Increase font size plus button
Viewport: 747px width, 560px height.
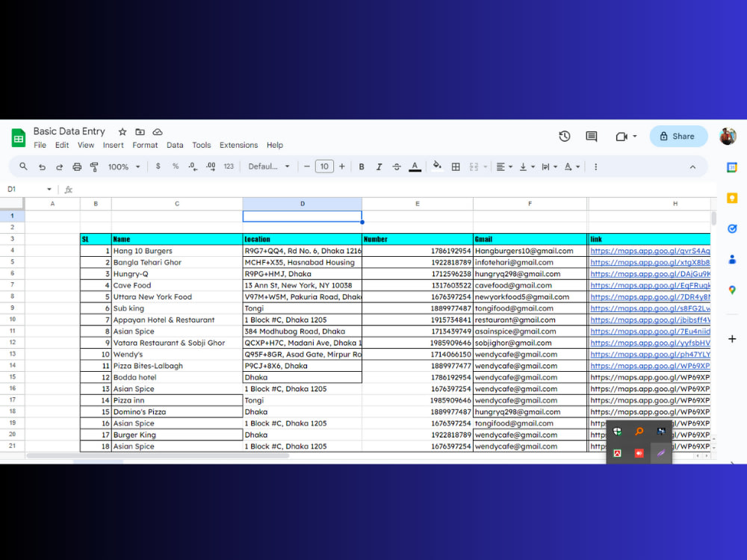click(341, 167)
